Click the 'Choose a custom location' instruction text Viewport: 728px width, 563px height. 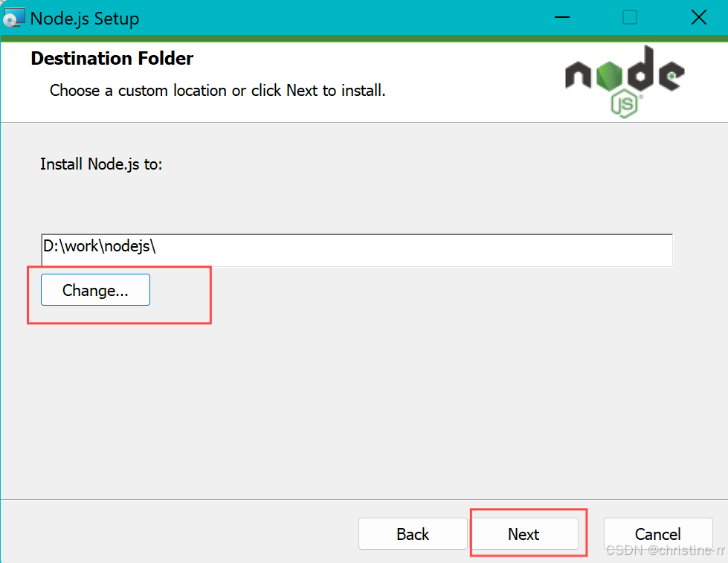(x=217, y=90)
